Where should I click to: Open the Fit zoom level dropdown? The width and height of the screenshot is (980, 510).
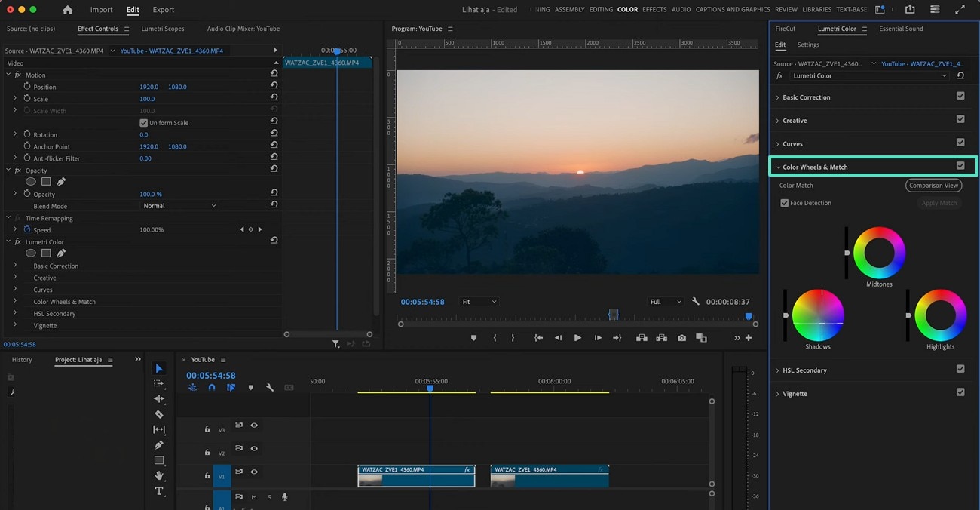click(x=479, y=302)
